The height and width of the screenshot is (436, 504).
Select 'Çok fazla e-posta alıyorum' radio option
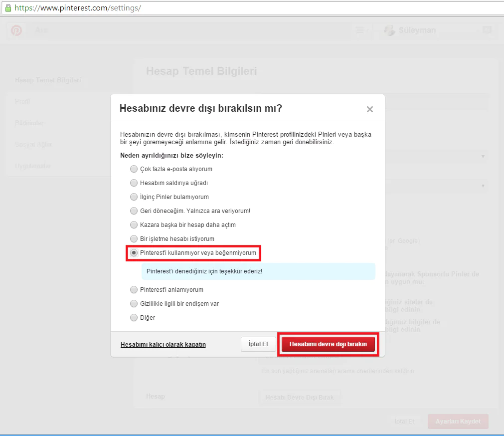click(134, 169)
